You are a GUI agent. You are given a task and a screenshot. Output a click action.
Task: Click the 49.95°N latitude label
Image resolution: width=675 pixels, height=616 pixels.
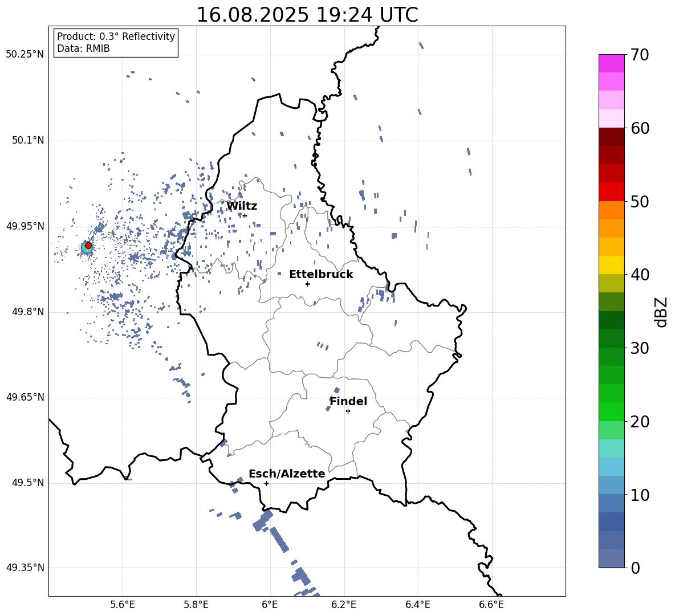point(25,226)
